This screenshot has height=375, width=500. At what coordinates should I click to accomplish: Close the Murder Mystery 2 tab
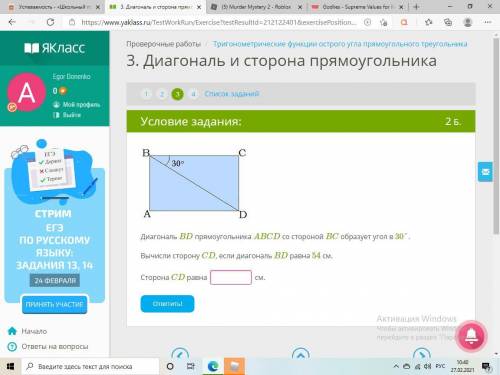coord(300,7)
